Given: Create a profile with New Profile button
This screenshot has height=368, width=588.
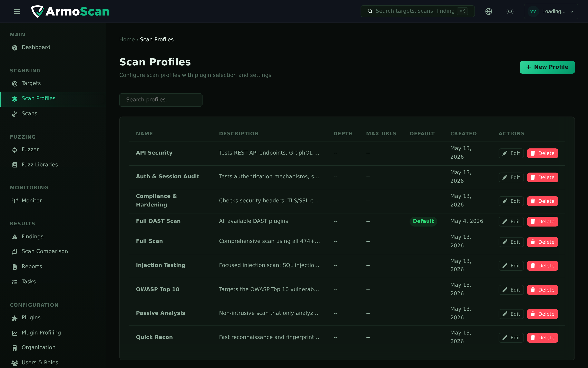Looking at the screenshot, I should [547, 67].
